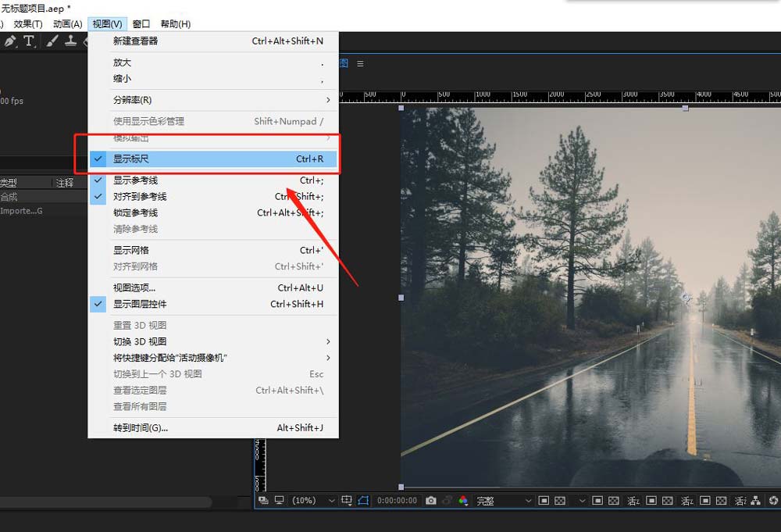Uncheck 显示标尺 (Show Rulers)
This screenshot has width=781, height=532.
pyautogui.click(x=213, y=159)
